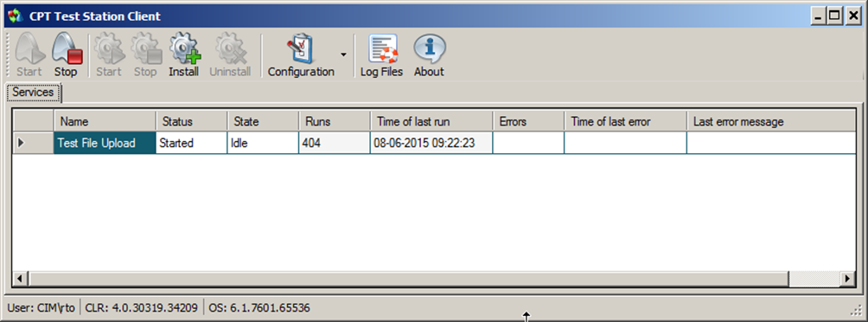This screenshot has width=868, height=322.
Task: Click the Last error message header
Action: 771,121
